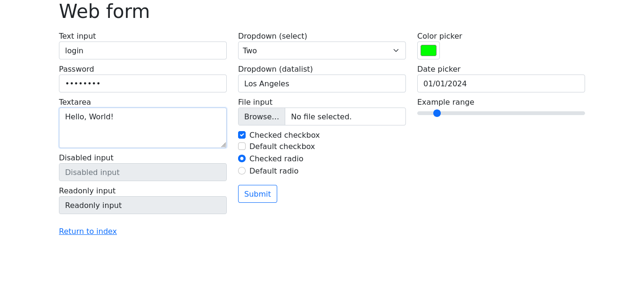Screen dimensions: 644x299
Task: Follow the Return to index link
Action: point(88,231)
